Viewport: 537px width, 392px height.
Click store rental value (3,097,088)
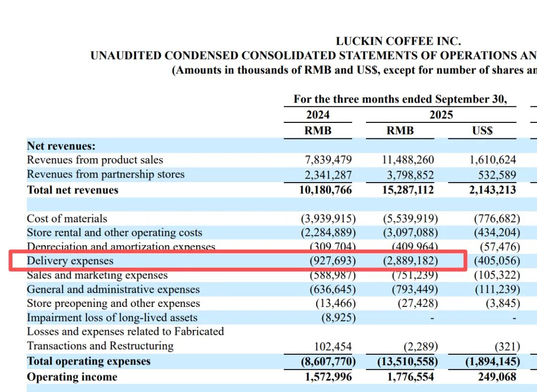click(411, 233)
